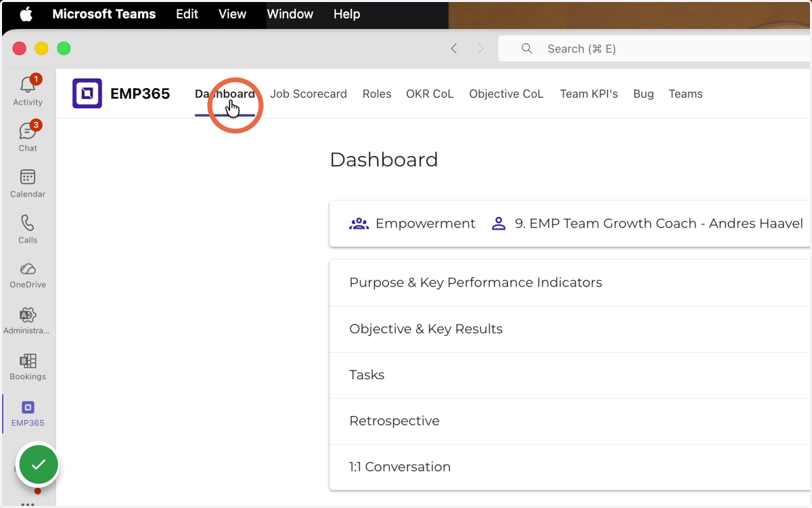Viewport: 812px width, 508px height.
Task: Click the EMP365 app title text
Action: 140,93
